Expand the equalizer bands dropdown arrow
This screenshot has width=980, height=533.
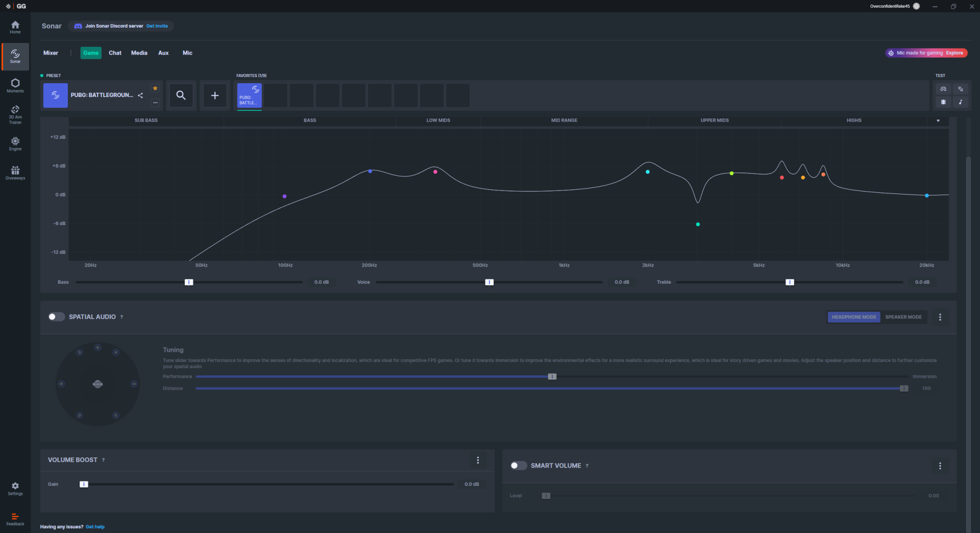tap(938, 121)
